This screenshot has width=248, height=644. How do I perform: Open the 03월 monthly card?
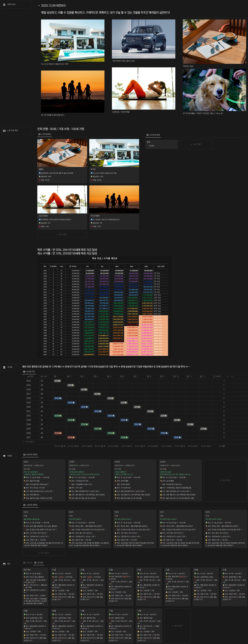[x=121, y=586]
